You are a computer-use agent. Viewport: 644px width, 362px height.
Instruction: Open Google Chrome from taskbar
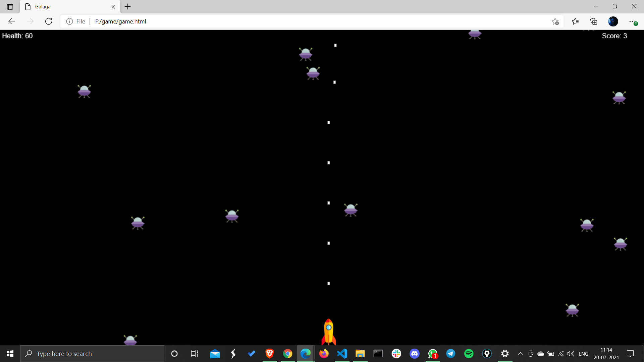click(x=287, y=354)
